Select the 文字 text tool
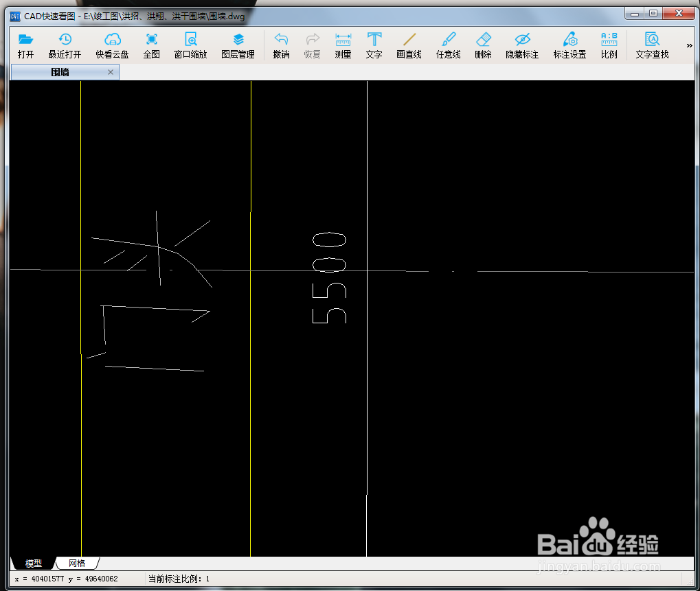 click(374, 45)
